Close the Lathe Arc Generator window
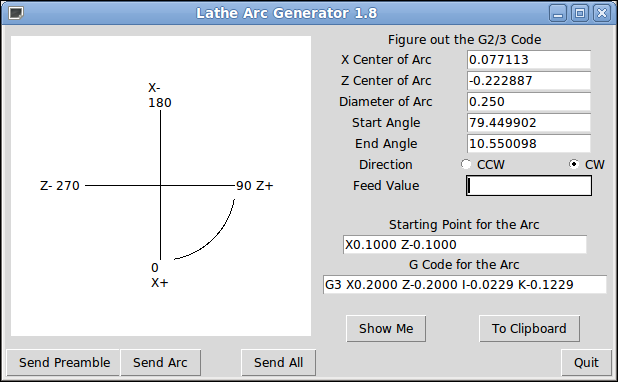The width and height of the screenshot is (618, 382). coord(602,13)
